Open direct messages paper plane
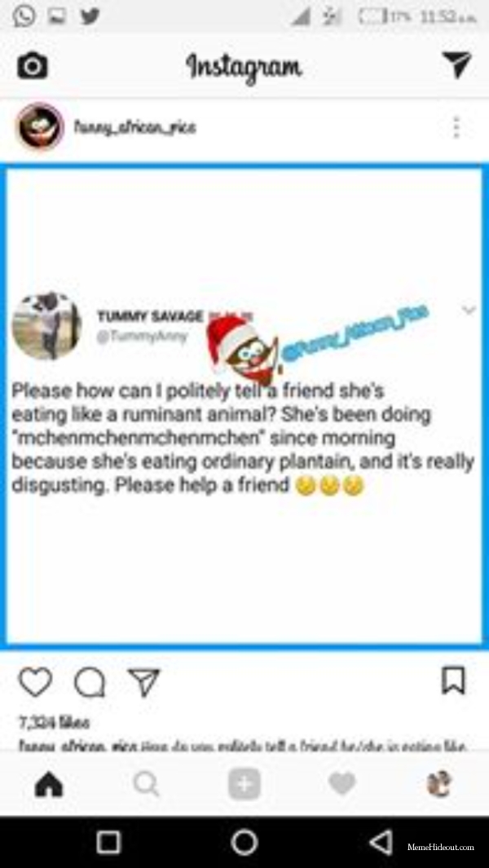Image resolution: width=489 pixels, height=868 pixels. tap(457, 65)
